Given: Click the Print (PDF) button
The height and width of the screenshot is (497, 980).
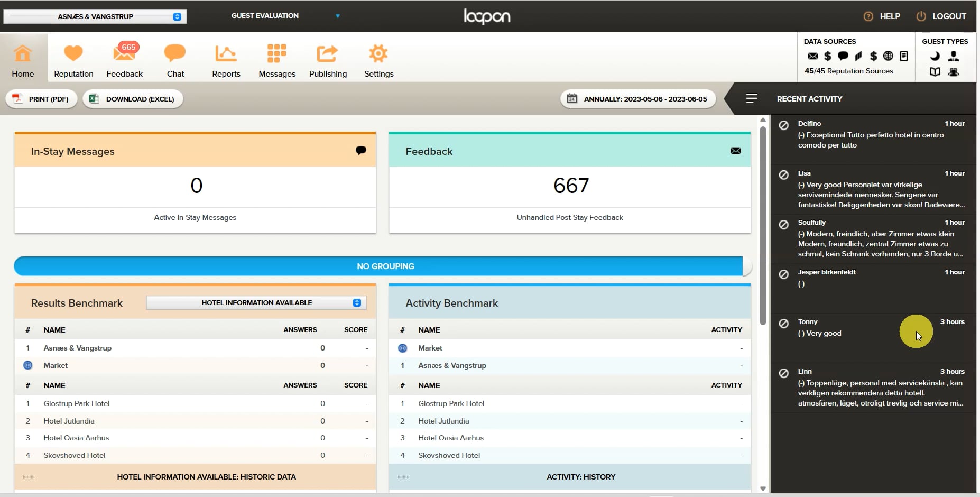Looking at the screenshot, I should [x=41, y=99].
